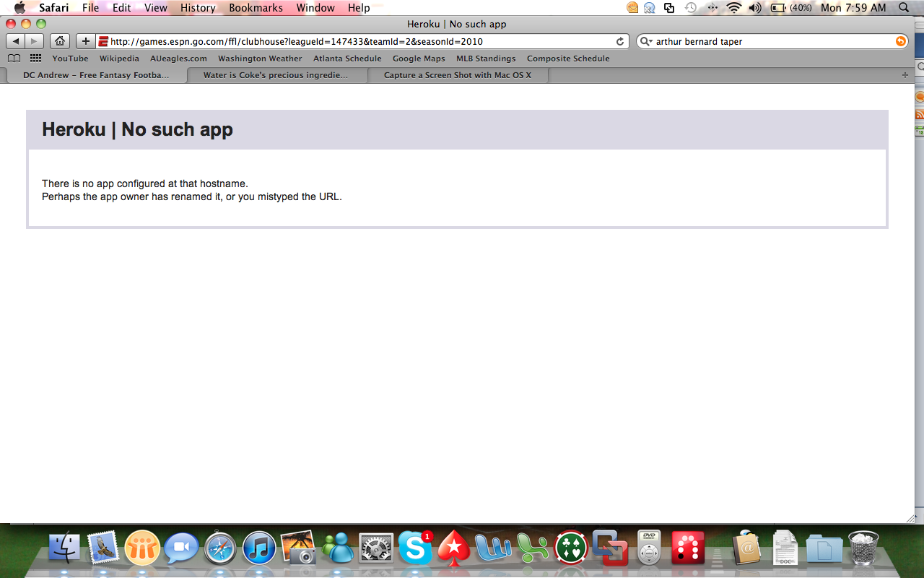
Task: Open MSN Messenger from the Dock
Action: click(337, 548)
